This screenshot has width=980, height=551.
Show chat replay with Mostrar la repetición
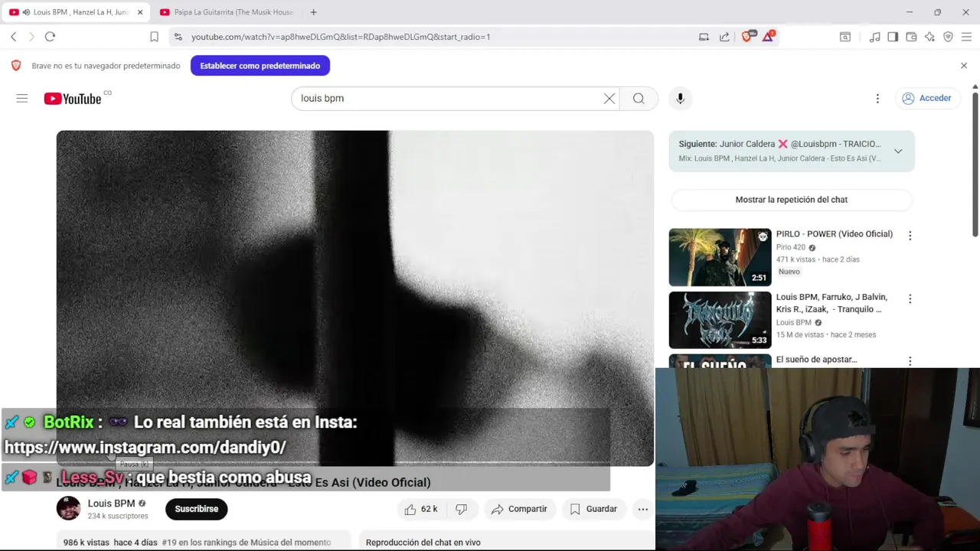click(792, 200)
